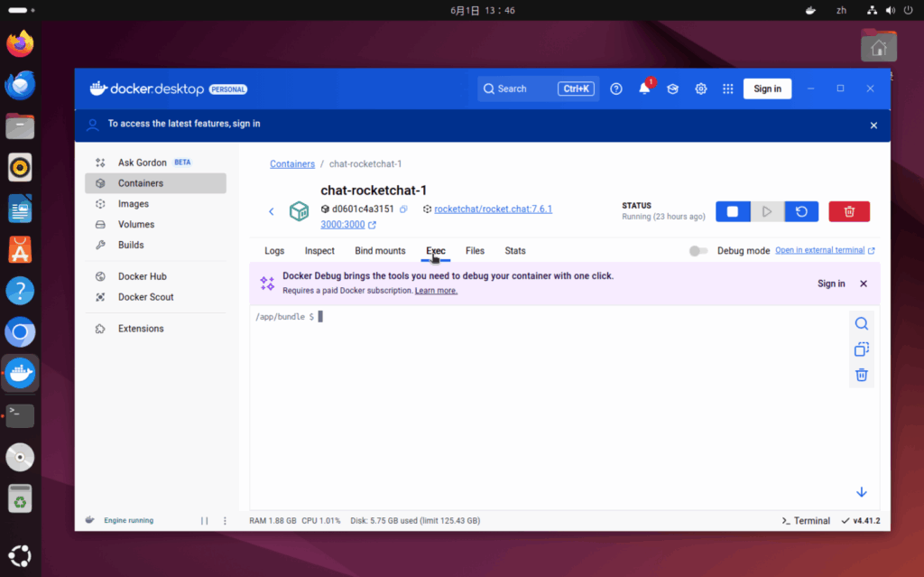Open Volumes in the sidebar
Screen dimensions: 924x577
[x=155, y=224]
